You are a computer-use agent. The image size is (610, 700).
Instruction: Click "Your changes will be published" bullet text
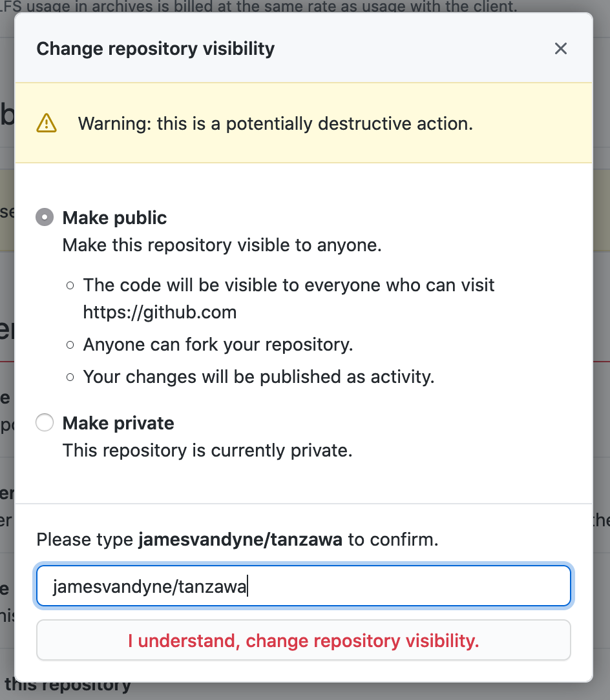point(258,376)
